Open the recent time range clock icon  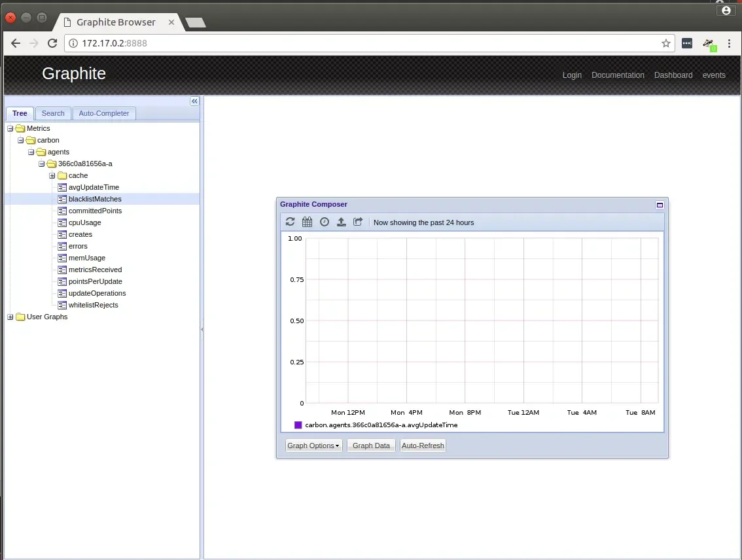(324, 222)
